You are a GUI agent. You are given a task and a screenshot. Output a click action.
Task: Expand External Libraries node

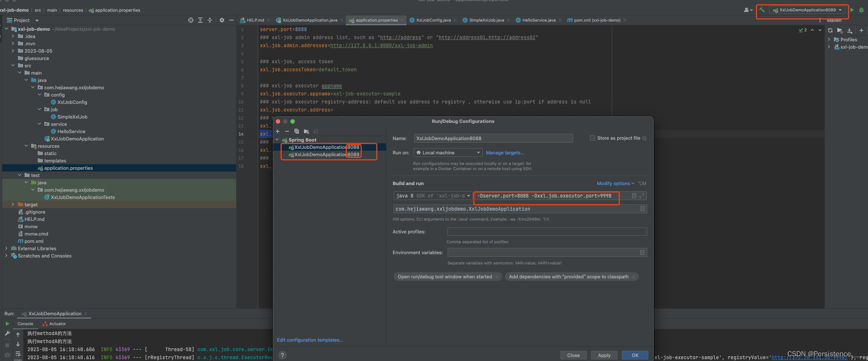pyautogui.click(x=6, y=248)
